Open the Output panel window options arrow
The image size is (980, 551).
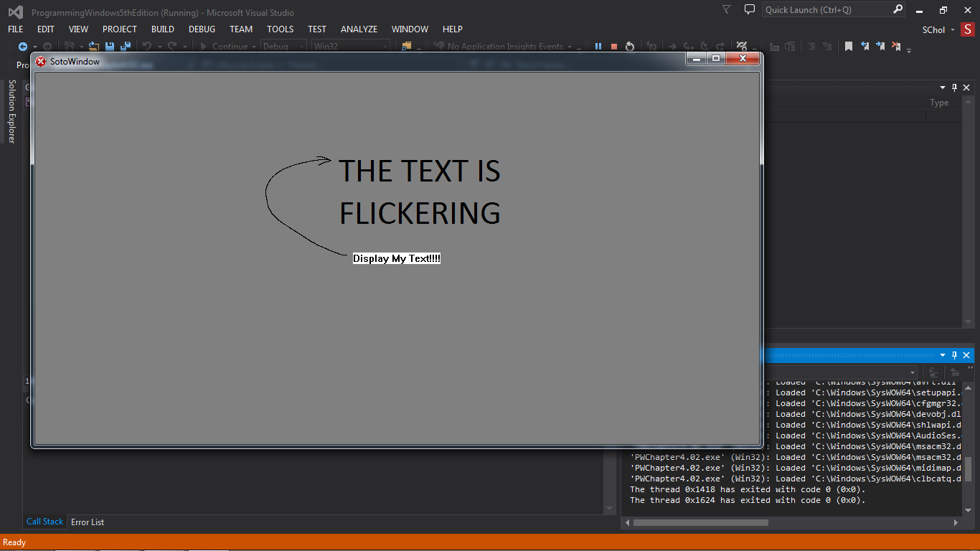click(x=943, y=355)
